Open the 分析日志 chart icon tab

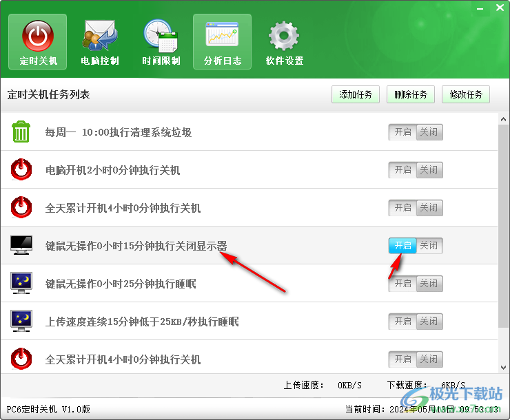pos(223,42)
